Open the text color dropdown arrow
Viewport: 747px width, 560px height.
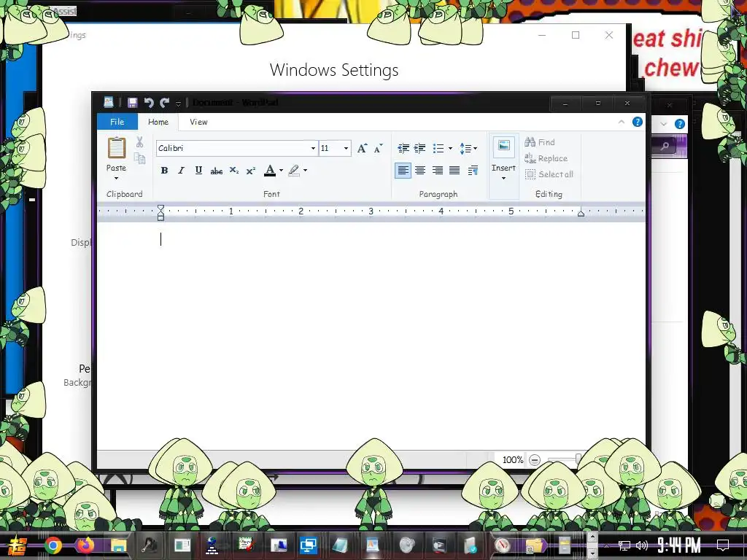click(x=281, y=171)
